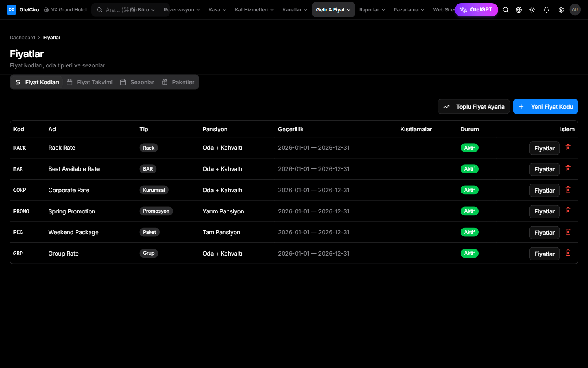Click the magnifier search icon beside OtelGPT
Screen dimensions: 588x368
[x=506, y=10]
